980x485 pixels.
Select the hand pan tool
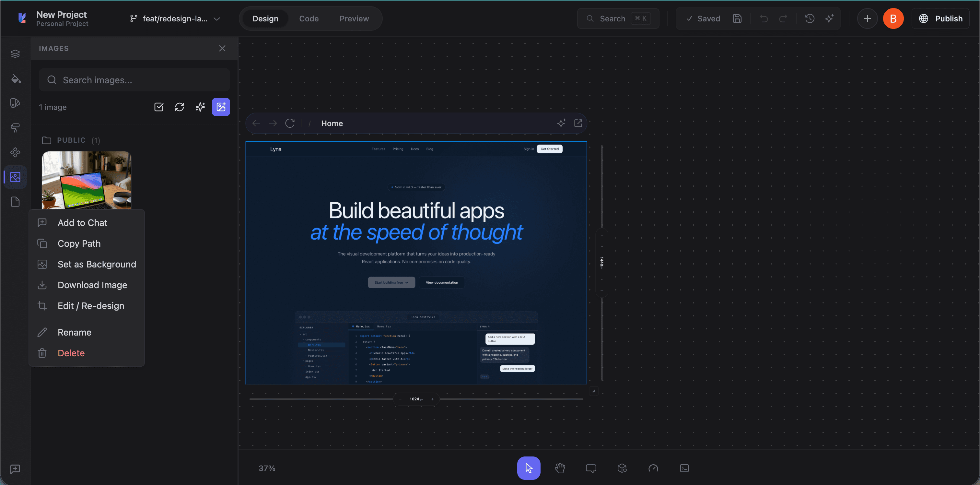point(560,468)
